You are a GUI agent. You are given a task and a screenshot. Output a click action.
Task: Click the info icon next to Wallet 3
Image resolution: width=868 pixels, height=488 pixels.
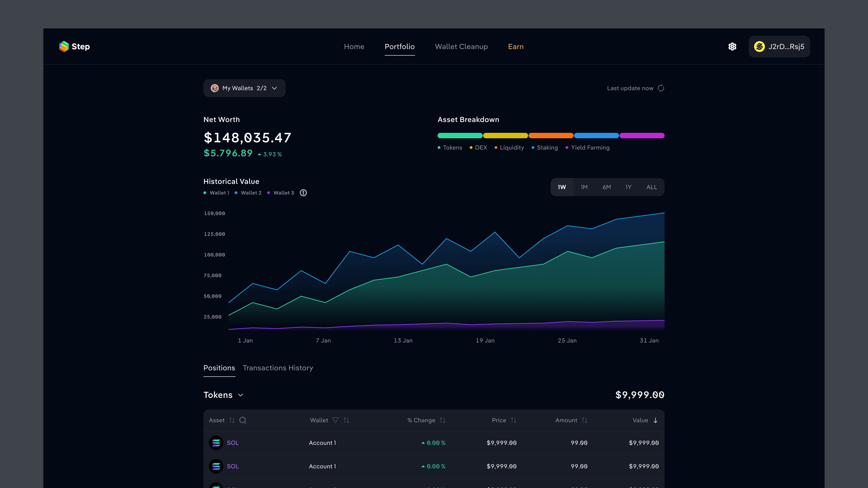[303, 193]
